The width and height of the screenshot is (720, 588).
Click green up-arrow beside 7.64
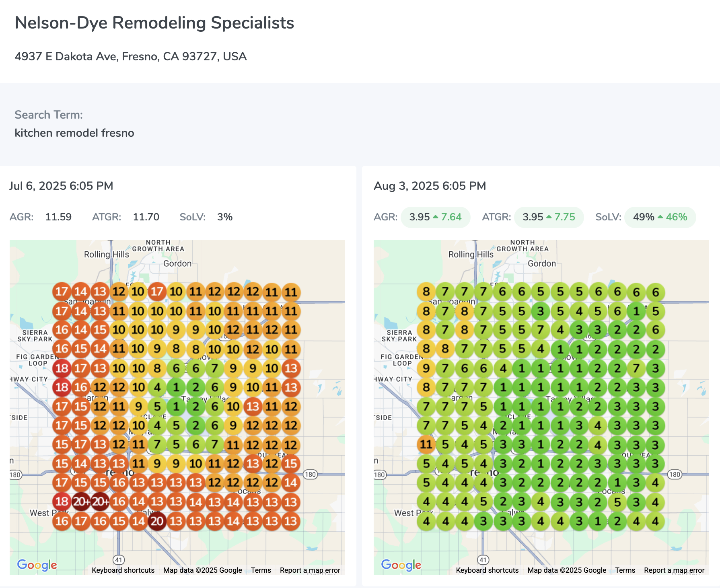[x=435, y=217]
